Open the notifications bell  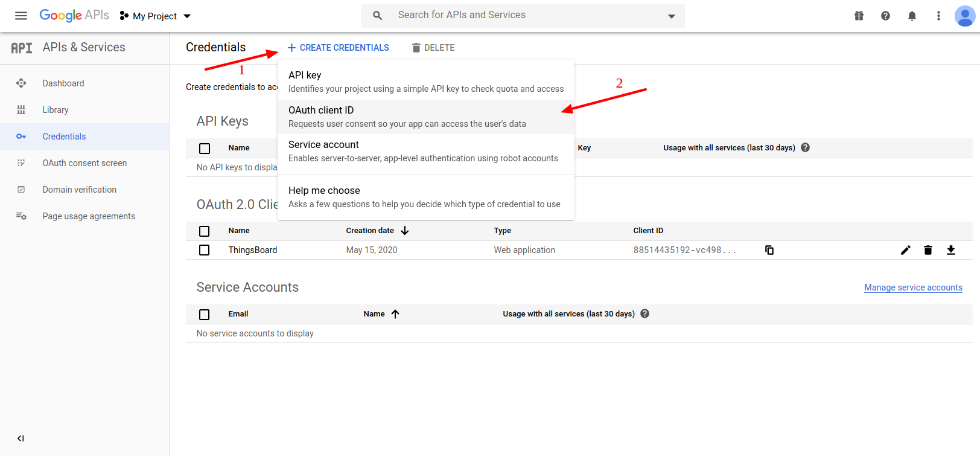(912, 16)
